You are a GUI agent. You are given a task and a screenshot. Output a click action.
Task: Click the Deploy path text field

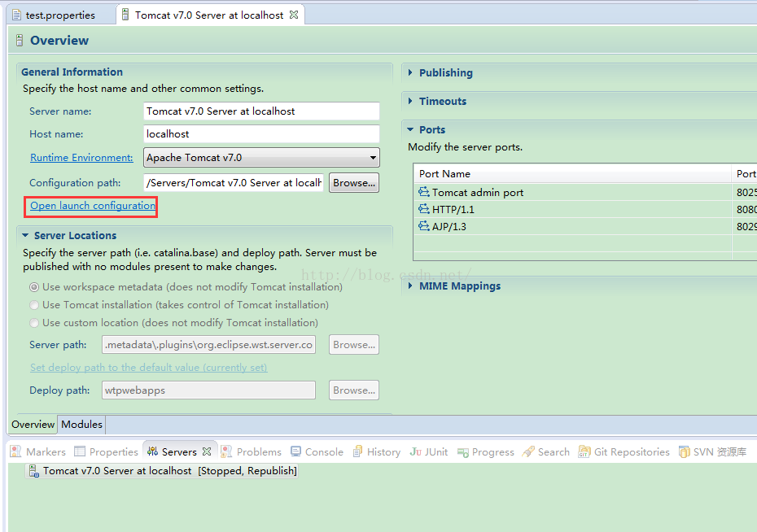tap(208, 390)
